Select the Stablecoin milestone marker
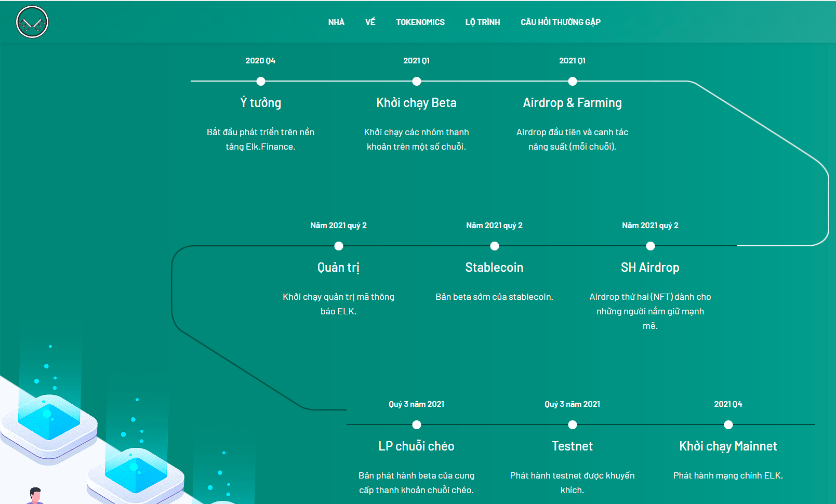The image size is (836, 504). [x=495, y=246]
